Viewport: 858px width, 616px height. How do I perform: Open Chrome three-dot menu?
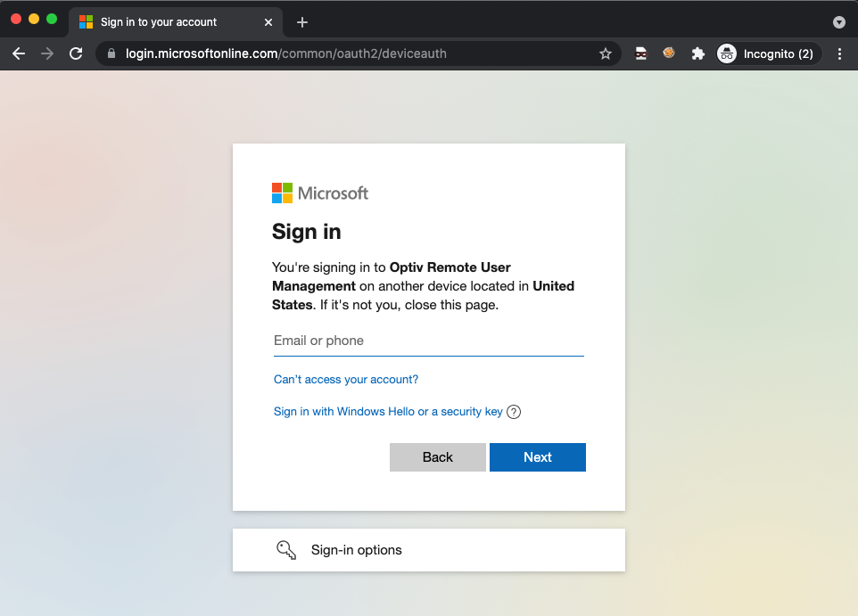click(839, 53)
